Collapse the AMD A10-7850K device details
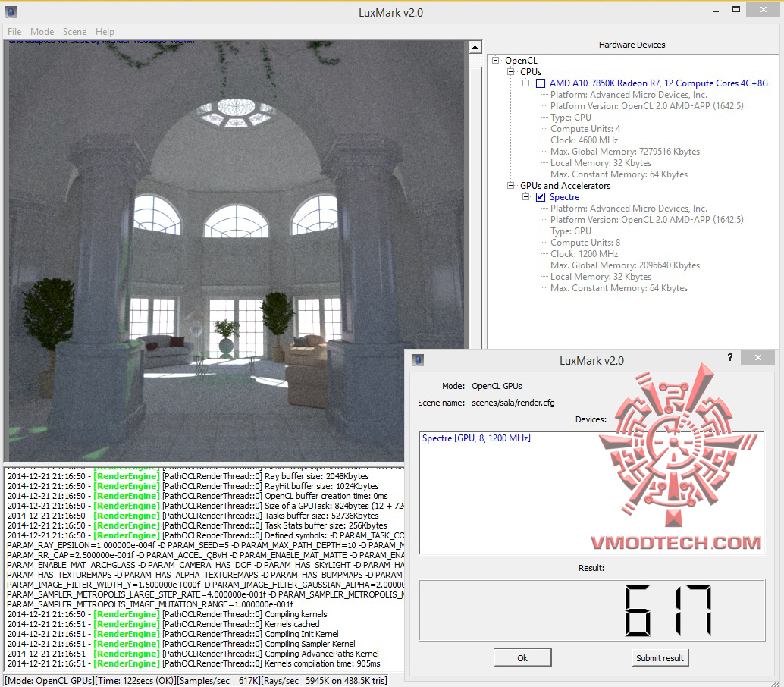 (x=525, y=83)
